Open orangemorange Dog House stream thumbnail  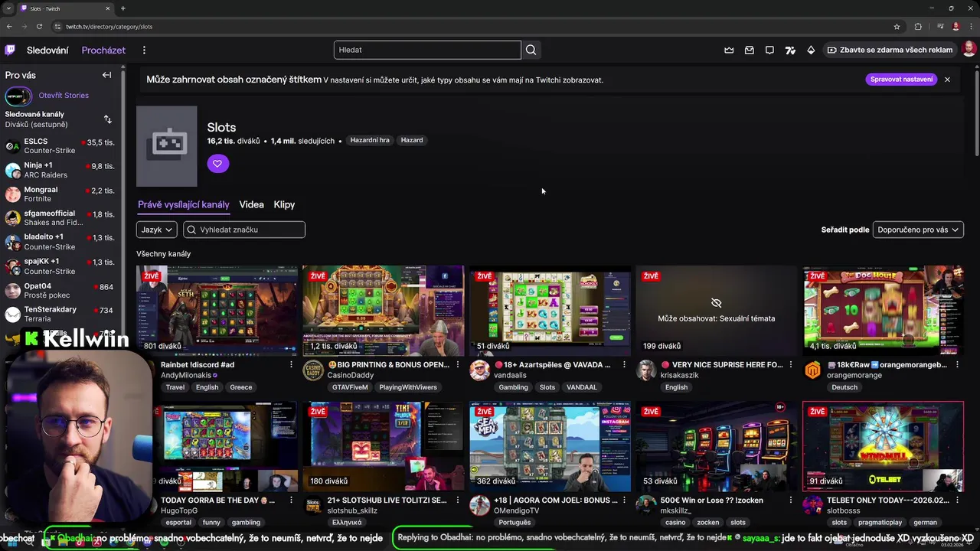[884, 311]
